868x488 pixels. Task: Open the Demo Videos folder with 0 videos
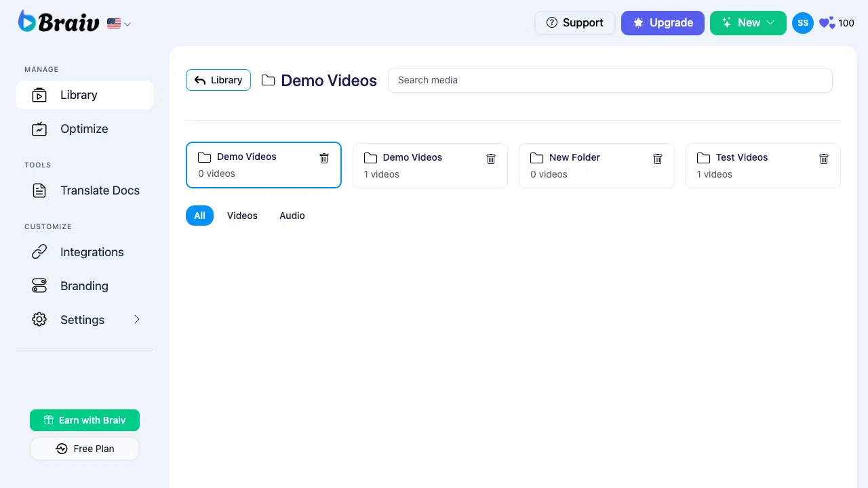[263, 165]
